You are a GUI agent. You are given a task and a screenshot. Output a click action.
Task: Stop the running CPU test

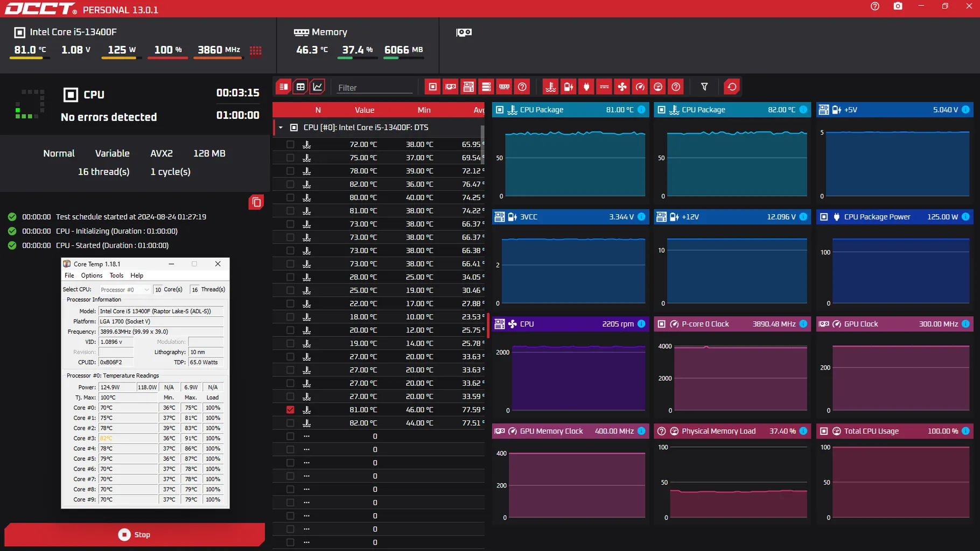tap(135, 534)
